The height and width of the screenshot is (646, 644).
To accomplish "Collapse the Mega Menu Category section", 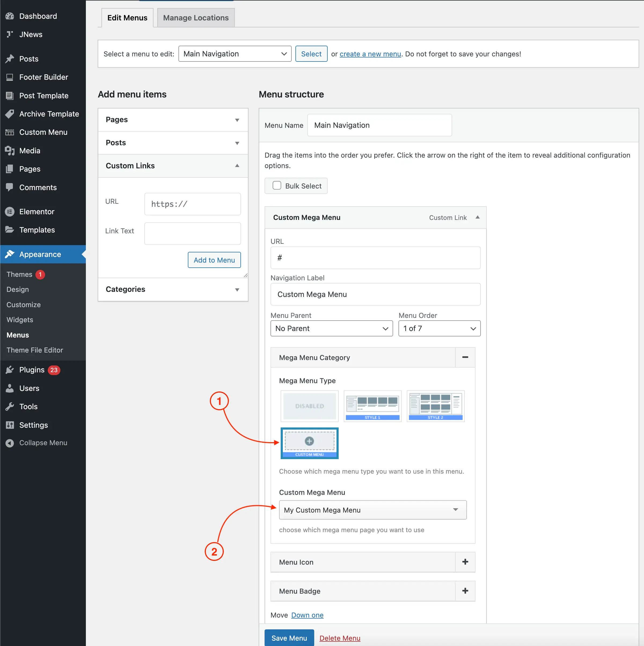I will 465,357.
